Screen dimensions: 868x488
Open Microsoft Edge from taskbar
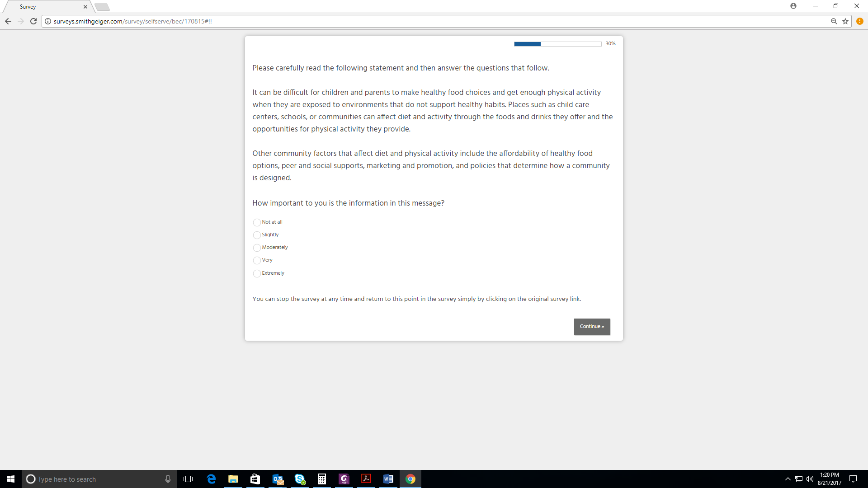211,479
